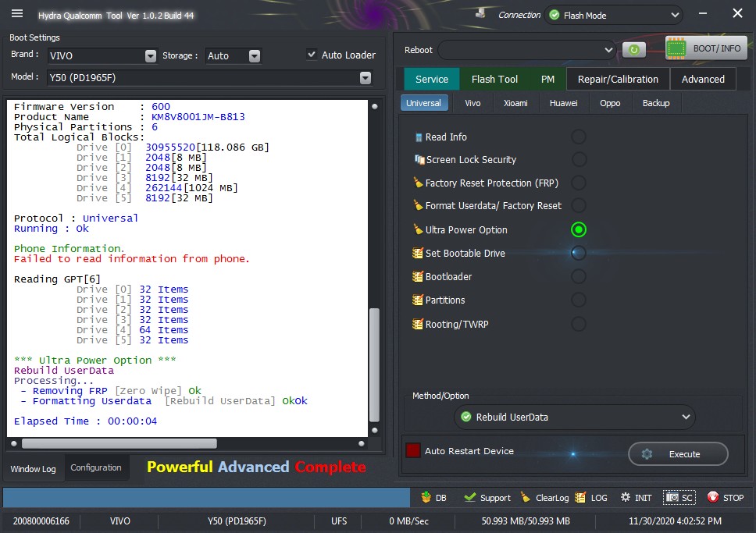Screen dimensions: 756x533
Task: Click the Partitions icon
Action: pos(418,300)
